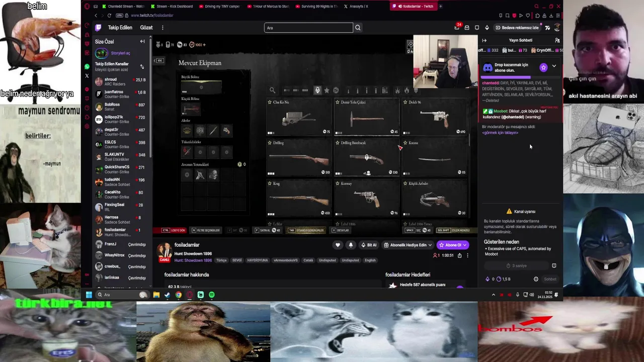644x362 pixels.
Task: Open the three-dot menu next to Gözat
Action: [x=163, y=28]
